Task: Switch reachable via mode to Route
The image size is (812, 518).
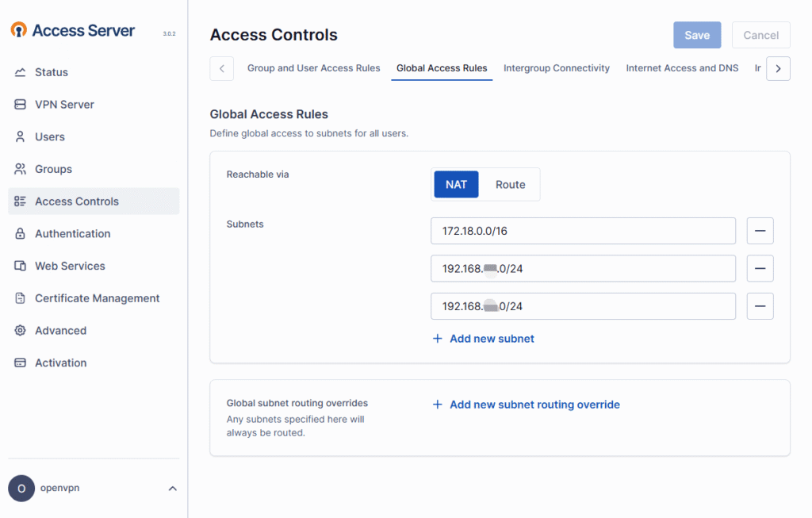Action: (510, 185)
